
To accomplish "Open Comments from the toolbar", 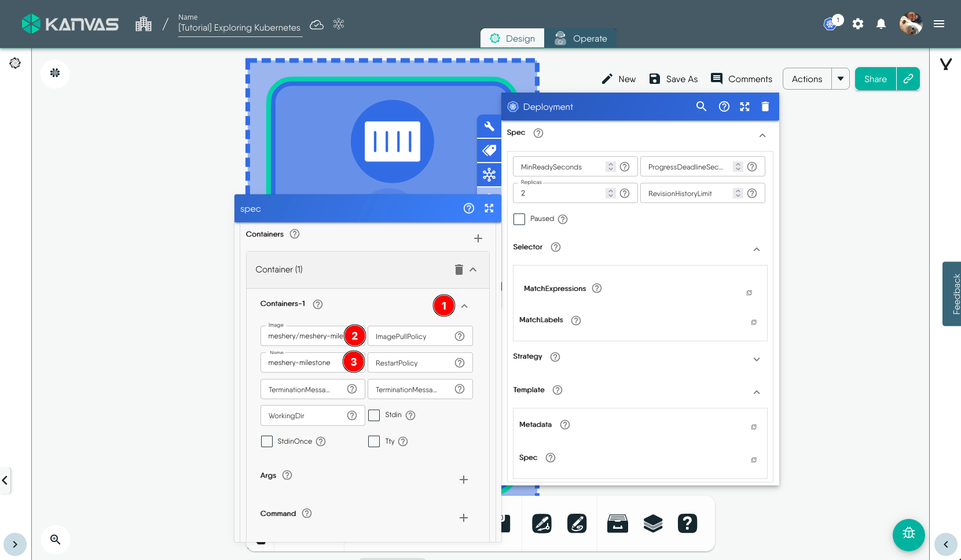I will (742, 79).
